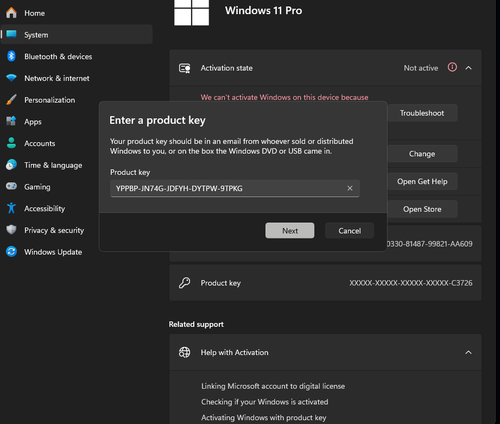Click the Change product key button
The width and height of the screenshot is (500, 424).
(422, 154)
